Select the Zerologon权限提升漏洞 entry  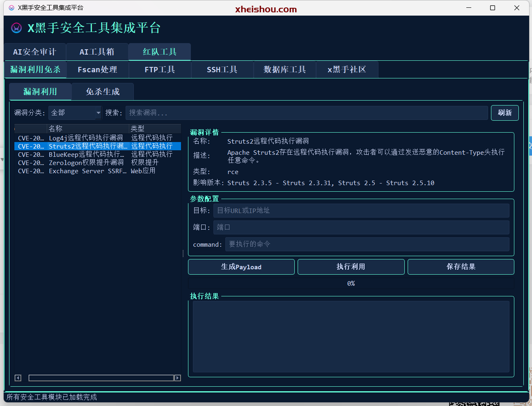click(x=86, y=163)
